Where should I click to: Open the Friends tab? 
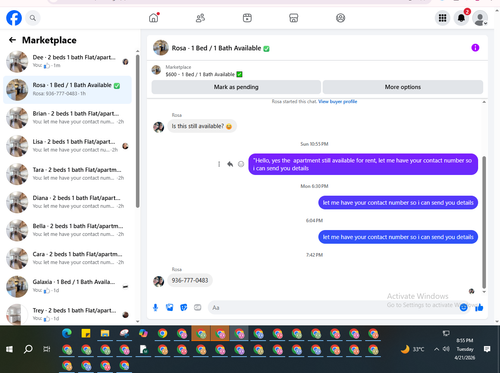200,18
